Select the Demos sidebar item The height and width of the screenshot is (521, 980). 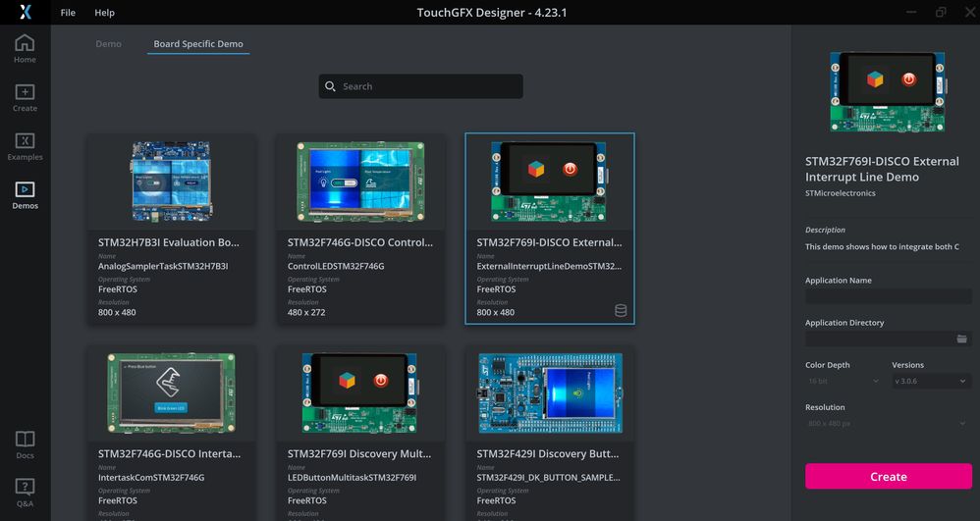click(25, 195)
